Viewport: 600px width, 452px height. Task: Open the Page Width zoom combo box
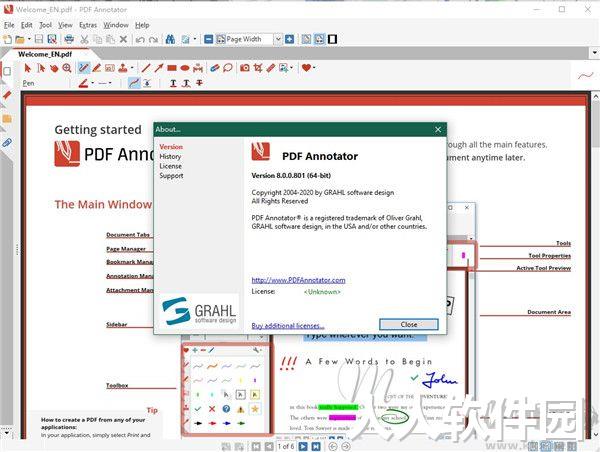point(249,39)
